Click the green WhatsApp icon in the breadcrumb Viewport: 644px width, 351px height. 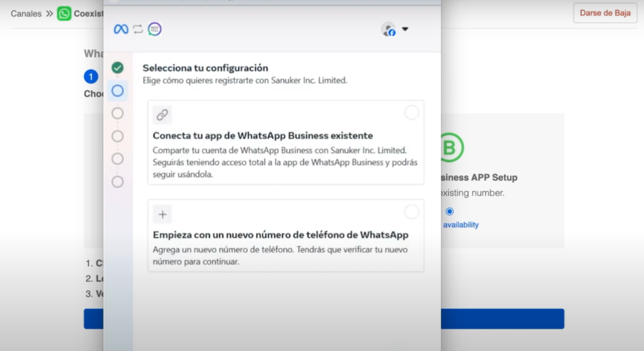point(64,13)
